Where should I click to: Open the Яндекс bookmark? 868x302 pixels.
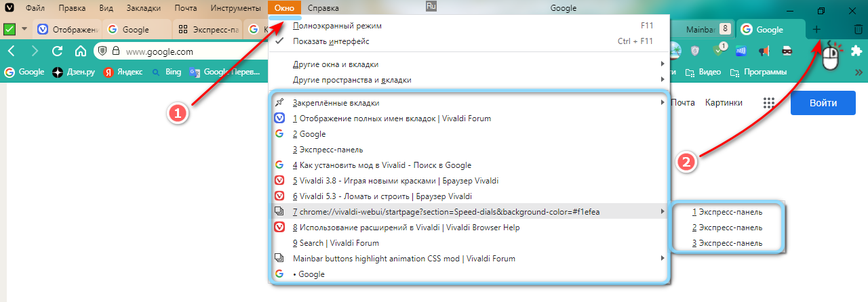point(123,72)
